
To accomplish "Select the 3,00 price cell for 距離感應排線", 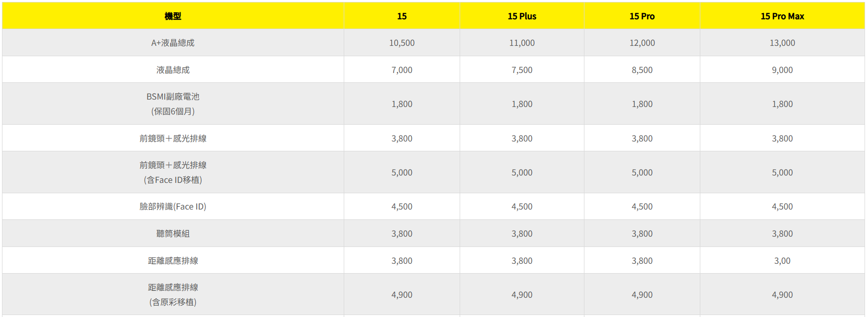I will tap(782, 261).
